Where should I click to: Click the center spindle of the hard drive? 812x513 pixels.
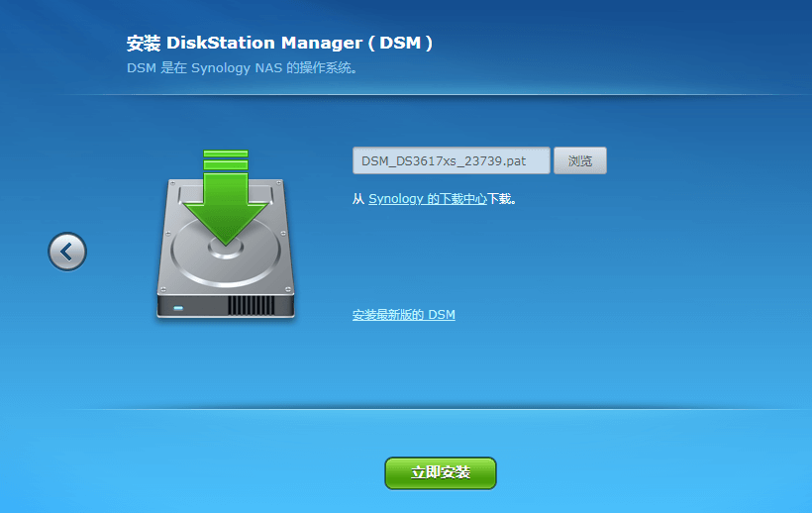click(226, 246)
